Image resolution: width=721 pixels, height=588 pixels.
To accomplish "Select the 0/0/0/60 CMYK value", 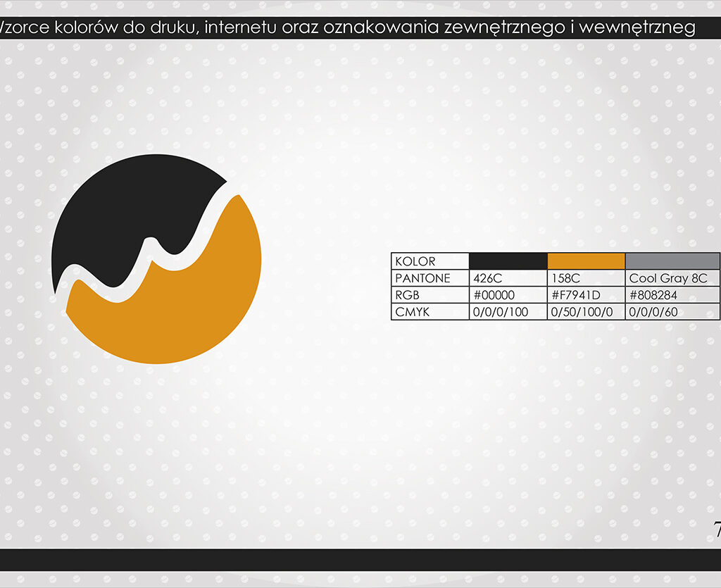I will pos(672,312).
